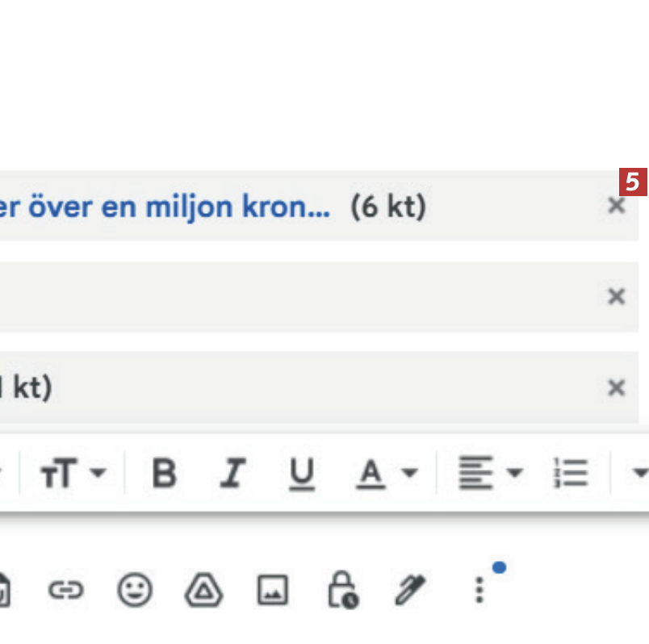Insert signature using the pen icon
The height and width of the screenshot is (644, 649).
[x=411, y=592]
